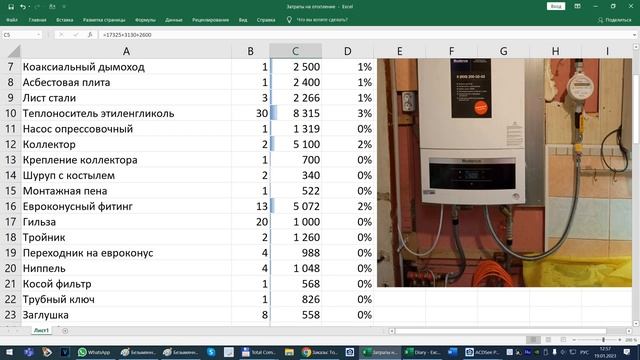The image size is (640, 360).
Task: Click the Cancel (X) formula bar icon
Action: pyautogui.click(x=61, y=35)
